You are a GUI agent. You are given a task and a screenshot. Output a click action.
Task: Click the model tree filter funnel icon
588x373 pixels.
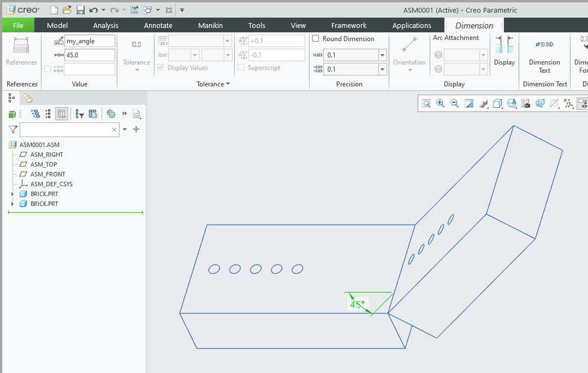pyautogui.click(x=13, y=129)
